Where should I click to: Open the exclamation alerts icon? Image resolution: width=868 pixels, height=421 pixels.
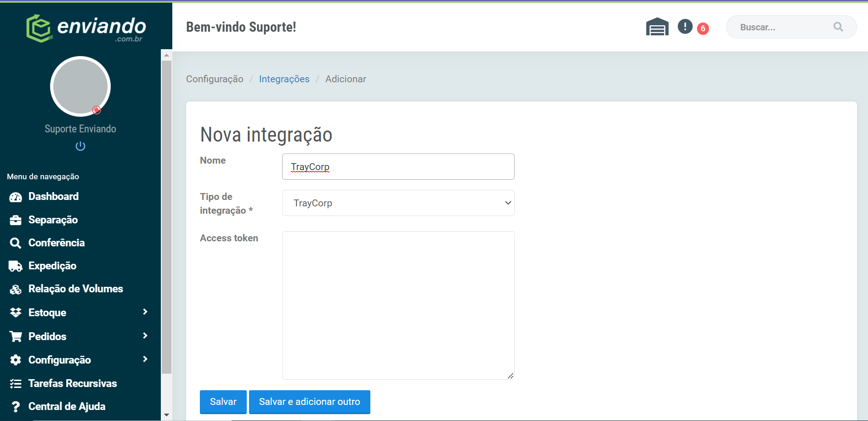click(685, 26)
